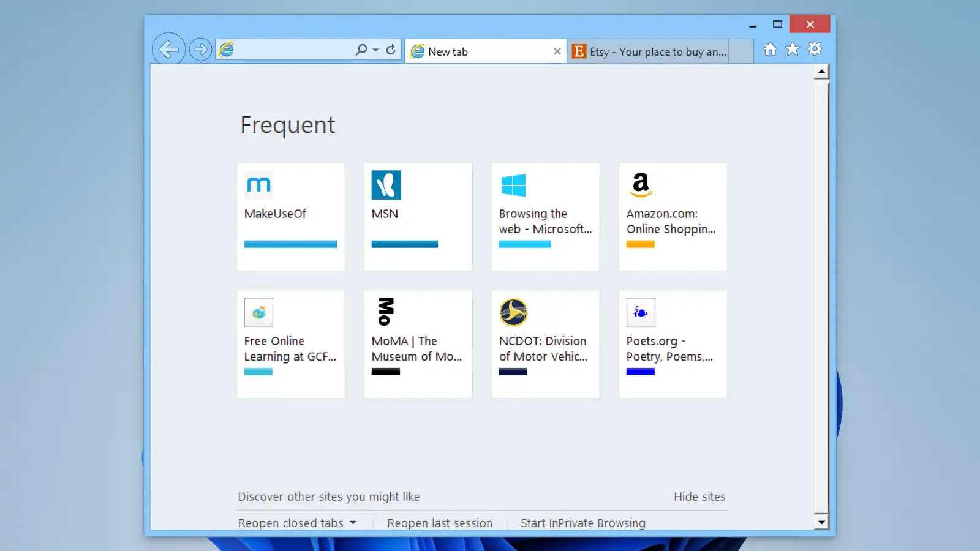Click Discover other sites you might like
Viewport: 980px width, 551px height.
329,497
